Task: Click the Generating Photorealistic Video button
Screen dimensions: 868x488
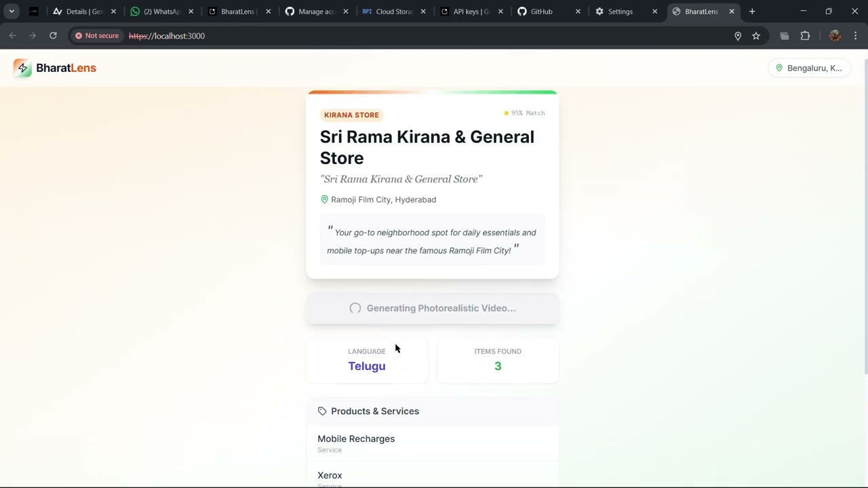Action: (433, 308)
